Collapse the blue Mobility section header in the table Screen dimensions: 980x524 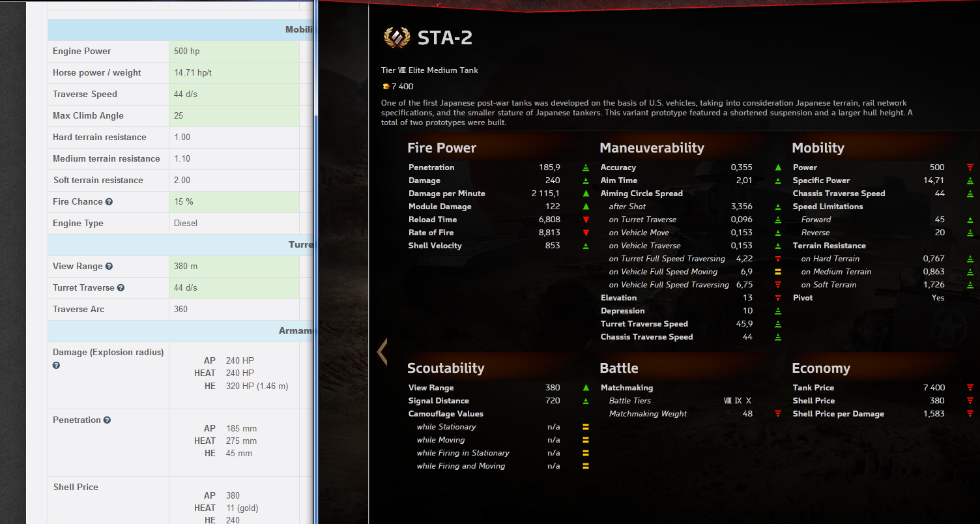click(x=180, y=29)
